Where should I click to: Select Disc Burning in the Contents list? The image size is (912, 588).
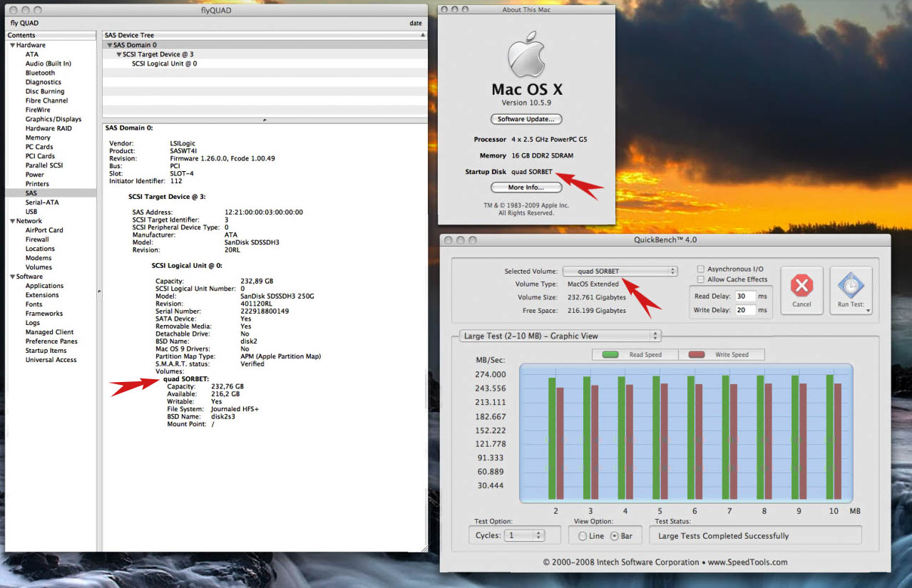pos(45,91)
